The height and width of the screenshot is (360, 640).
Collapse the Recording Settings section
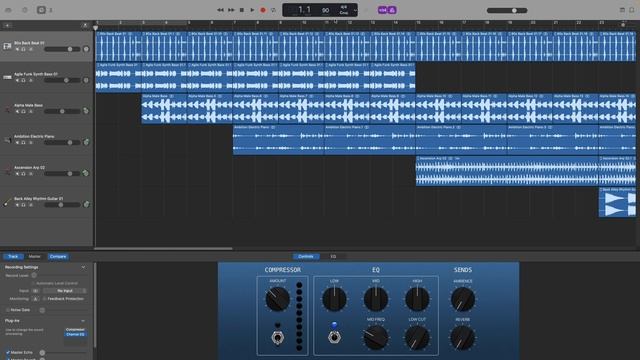click(x=83, y=267)
